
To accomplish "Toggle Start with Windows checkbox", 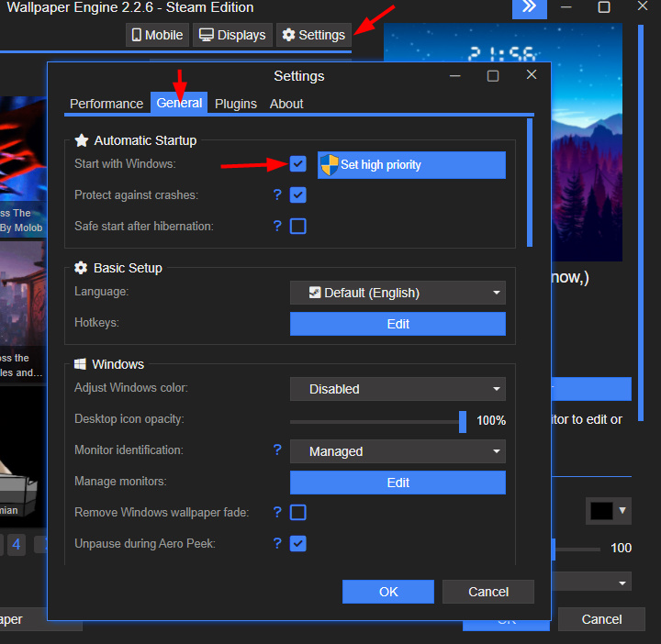I will (x=297, y=164).
